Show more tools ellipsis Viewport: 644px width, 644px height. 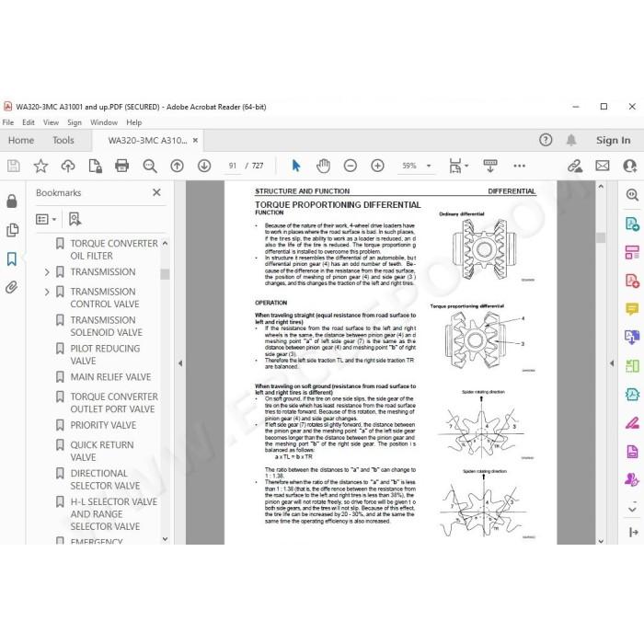(x=519, y=166)
